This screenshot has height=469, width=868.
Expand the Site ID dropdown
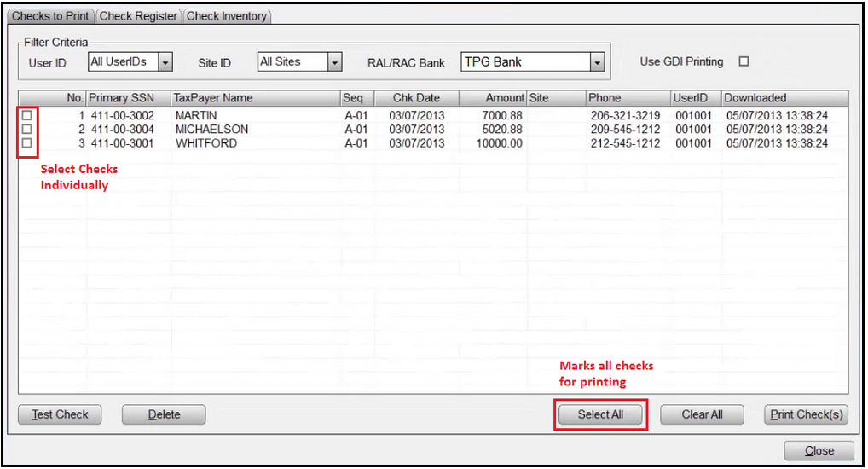pos(335,62)
